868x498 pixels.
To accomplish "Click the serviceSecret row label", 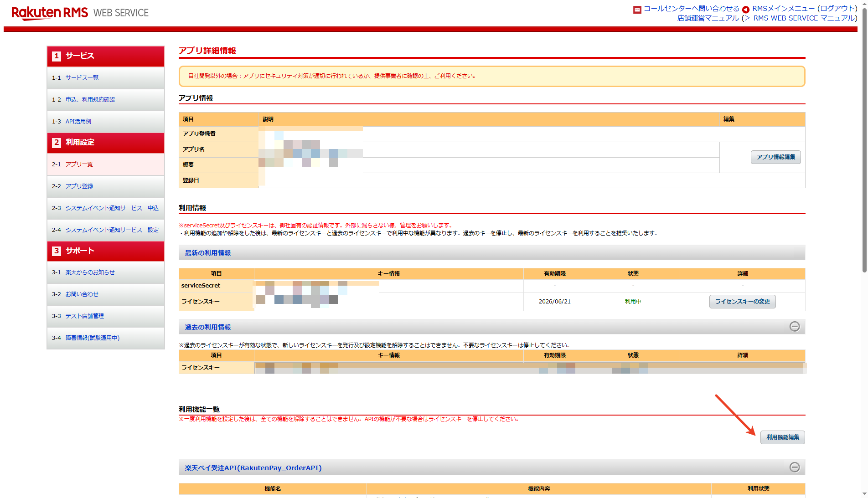I will pyautogui.click(x=201, y=286).
